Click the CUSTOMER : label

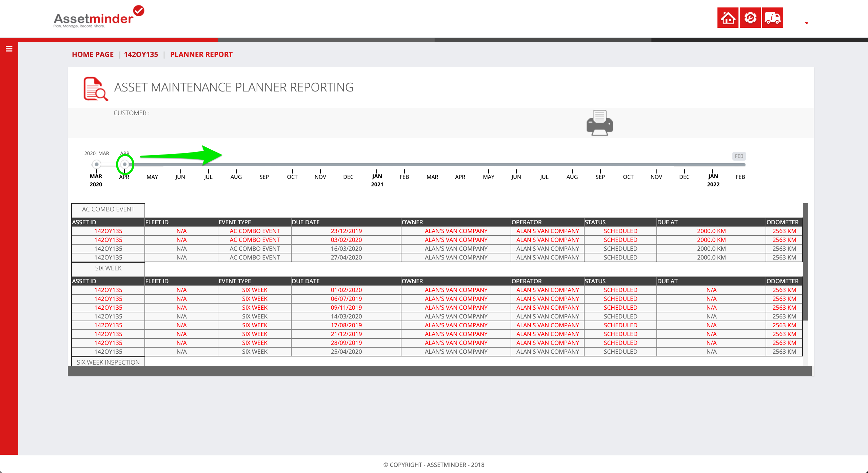[132, 113]
